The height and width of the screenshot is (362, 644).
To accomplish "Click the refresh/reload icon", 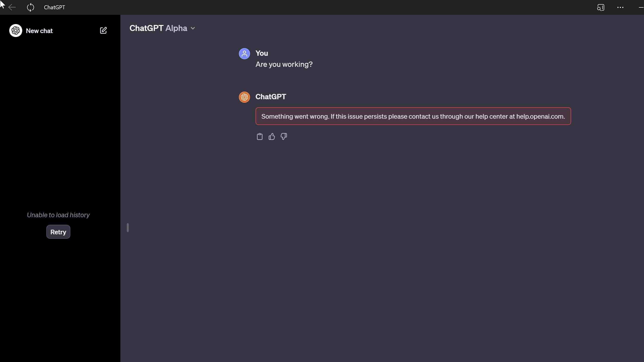I will point(30,7).
